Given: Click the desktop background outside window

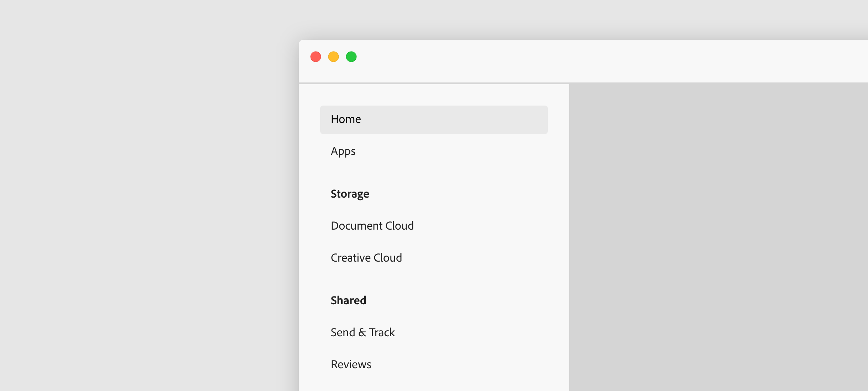Looking at the screenshot, I should [x=142, y=195].
